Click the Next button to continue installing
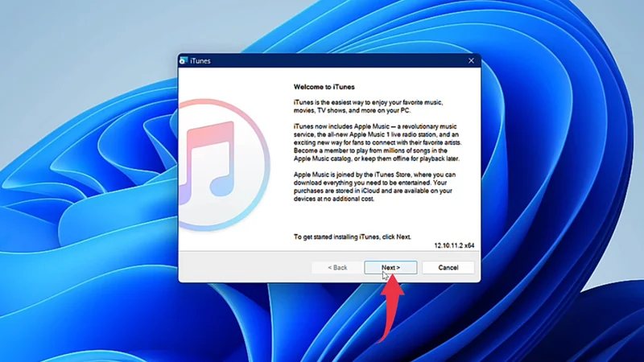This screenshot has height=362, width=644. (x=390, y=267)
